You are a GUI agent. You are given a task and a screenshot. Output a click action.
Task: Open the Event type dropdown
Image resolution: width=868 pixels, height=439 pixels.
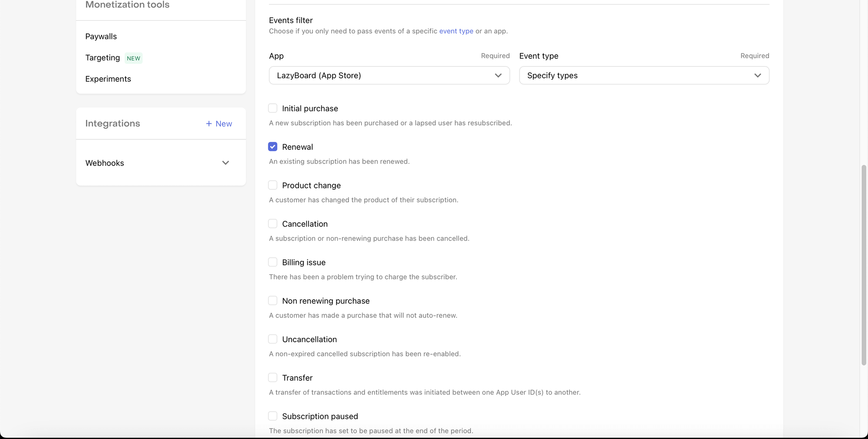[644, 76]
